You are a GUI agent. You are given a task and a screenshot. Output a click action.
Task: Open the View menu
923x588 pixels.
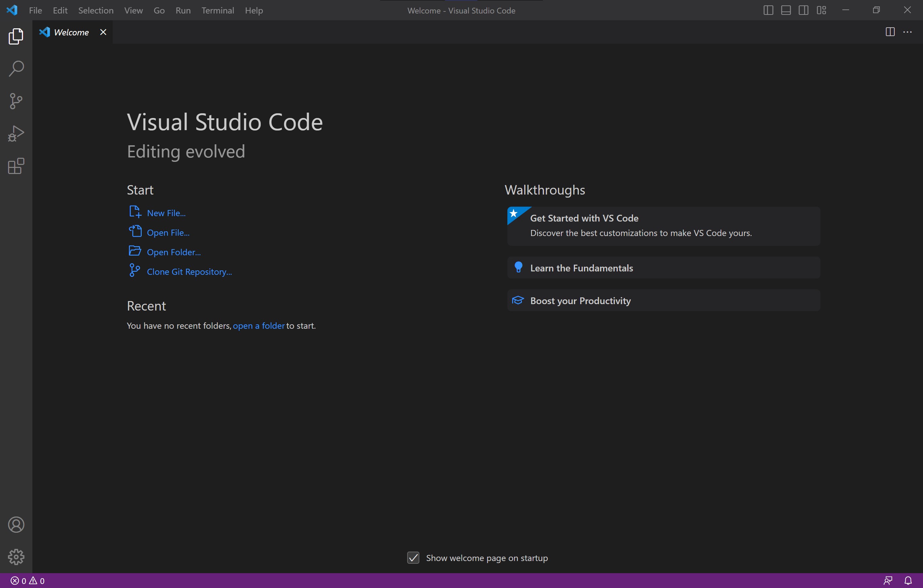tap(133, 10)
